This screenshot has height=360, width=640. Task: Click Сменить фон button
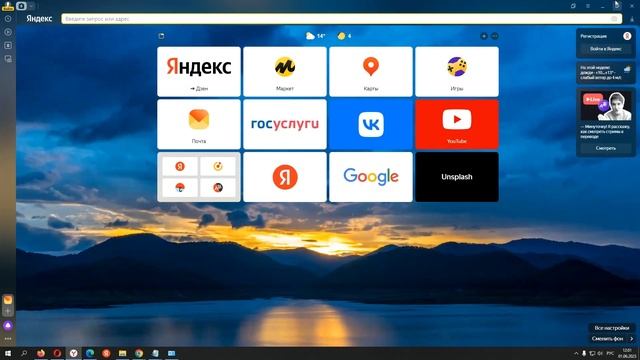point(607,338)
